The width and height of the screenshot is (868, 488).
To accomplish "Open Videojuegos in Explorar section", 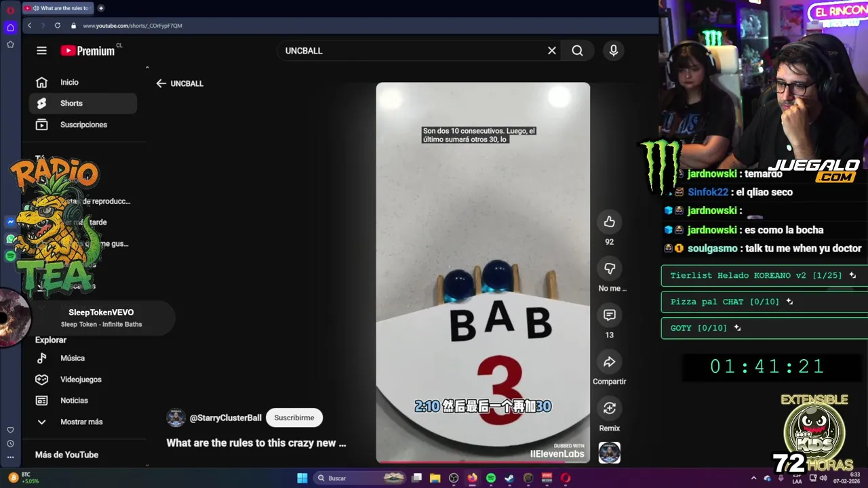I will point(83,380).
